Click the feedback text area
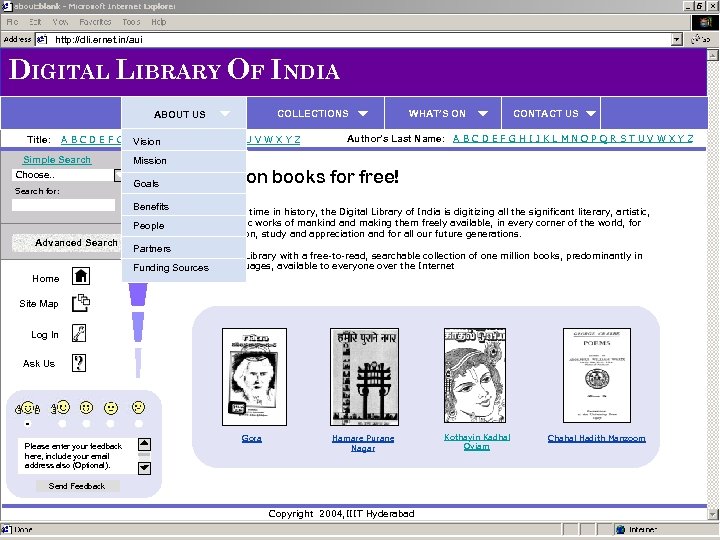This screenshot has width=720, height=540. point(77,456)
